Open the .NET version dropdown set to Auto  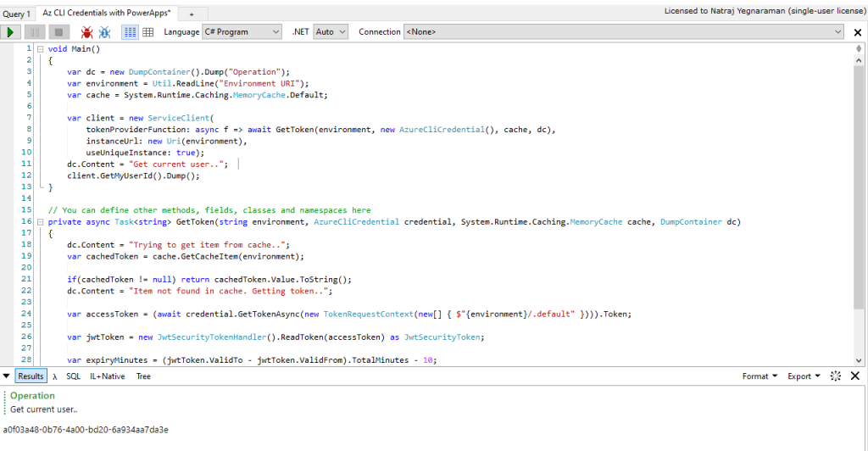pyautogui.click(x=331, y=32)
